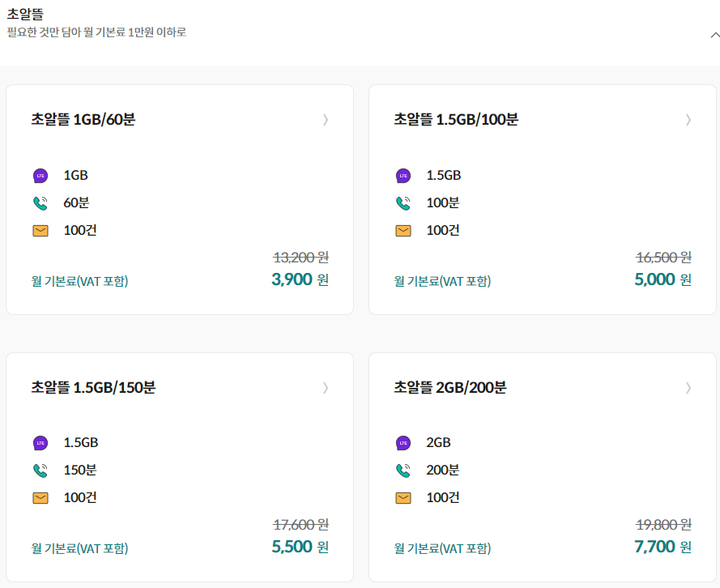Click 월 기본료(VAT 포함) label in 1.5GB/100분 card

[442, 281]
